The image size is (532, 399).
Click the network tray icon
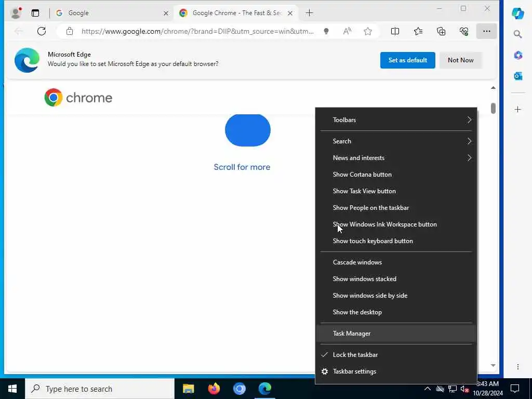(453, 389)
